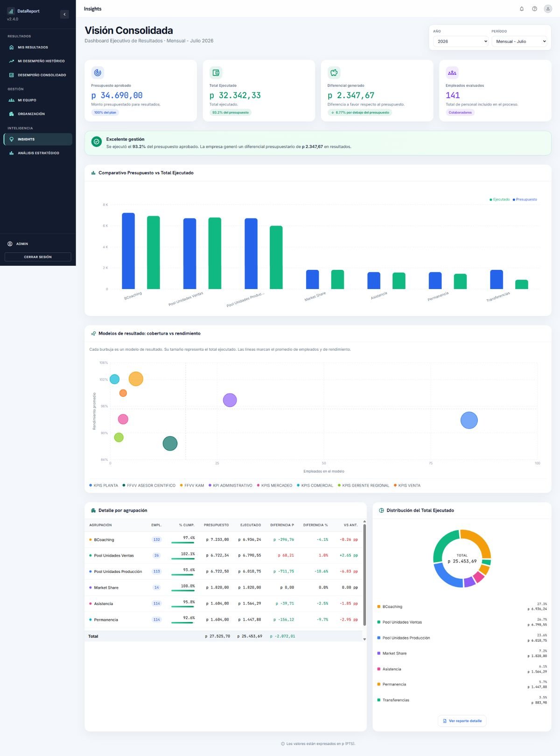Click the check icon in Excelente gestión banner
This screenshot has height=756, width=560.
click(97, 142)
